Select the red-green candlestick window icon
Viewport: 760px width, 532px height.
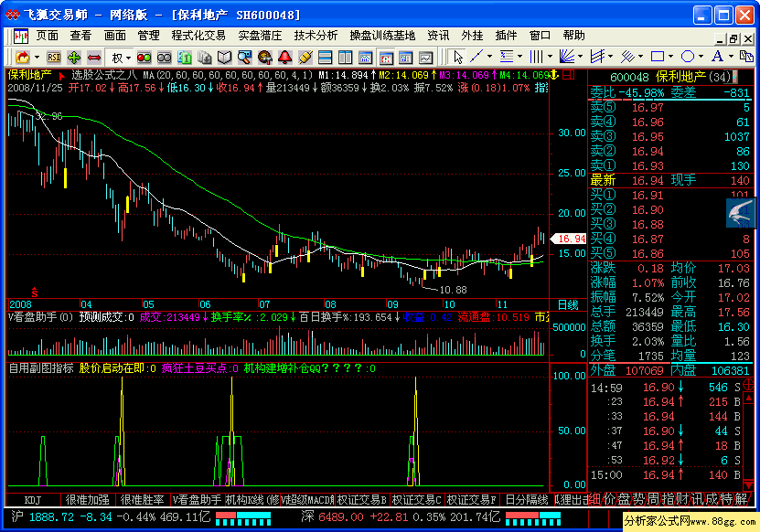click(385, 58)
